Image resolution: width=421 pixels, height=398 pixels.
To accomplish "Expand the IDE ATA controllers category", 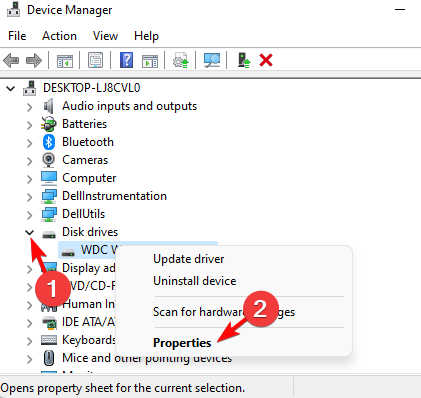I will (x=30, y=323).
